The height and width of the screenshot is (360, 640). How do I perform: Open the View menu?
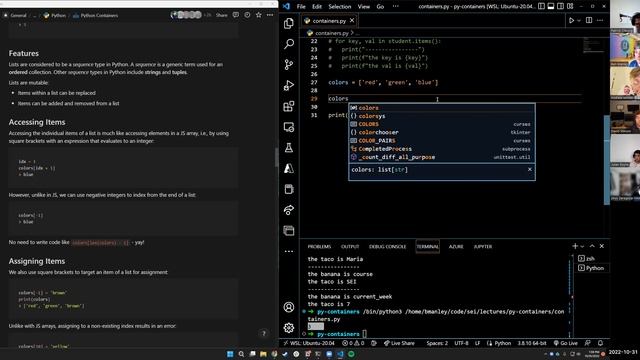364,7
